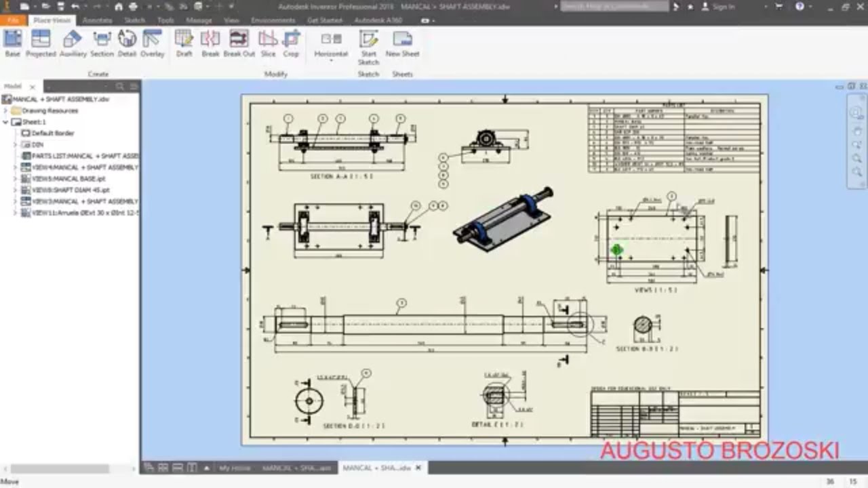Select the Slice tool
The height and width of the screenshot is (488, 868).
click(268, 43)
